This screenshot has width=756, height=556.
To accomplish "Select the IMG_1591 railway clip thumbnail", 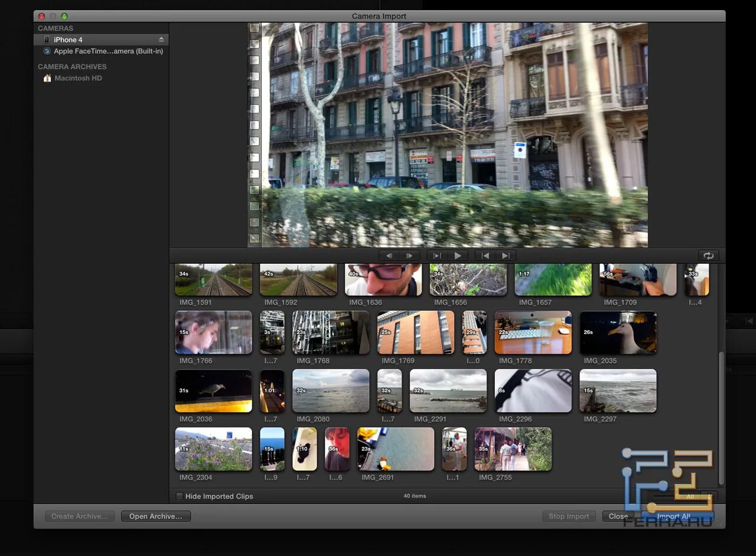I will (x=213, y=280).
